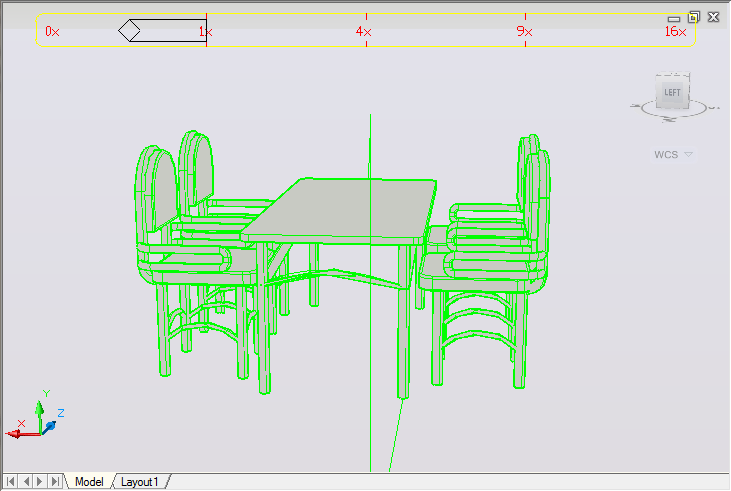Click the 16x speed label

675,31
